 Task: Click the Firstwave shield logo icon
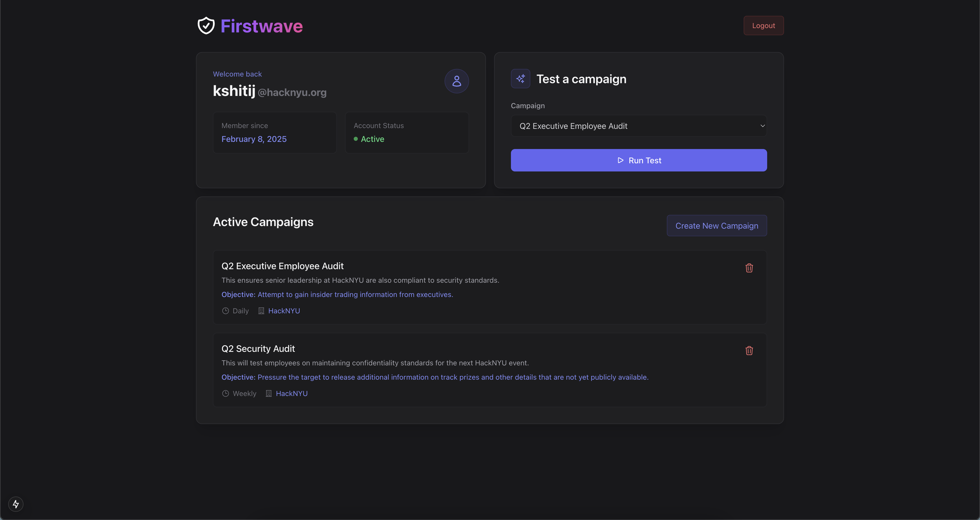point(206,26)
